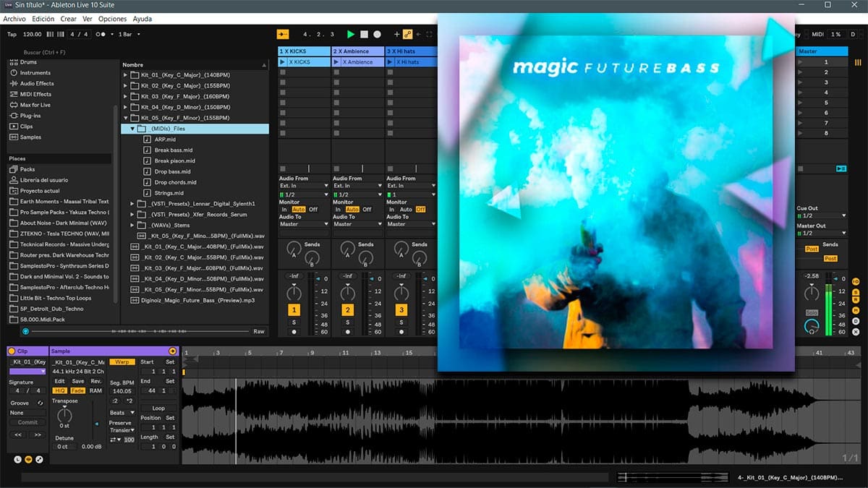The height and width of the screenshot is (488, 868).
Task: Expand the Kit_01_(Key_C_Major)_(140BPM) folder
Action: coord(126,74)
